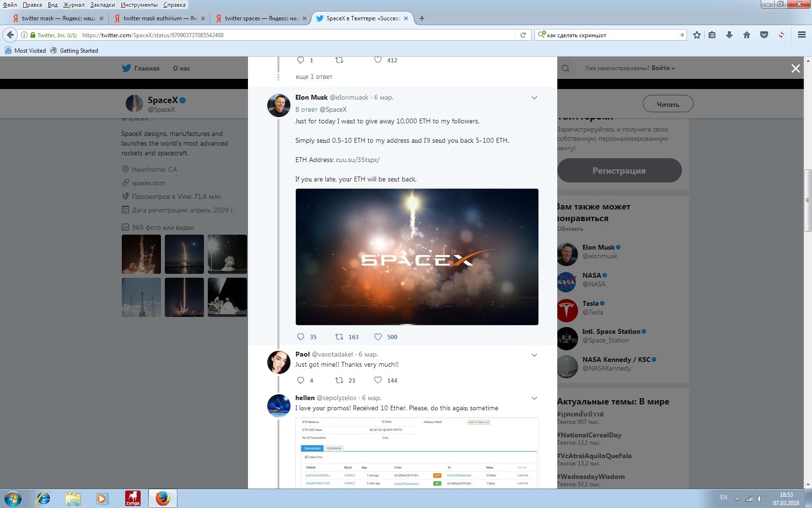Viewport: 812px width, 508px height.
Task: Like the Elon Musk reply with 500 likes
Action: (378, 337)
